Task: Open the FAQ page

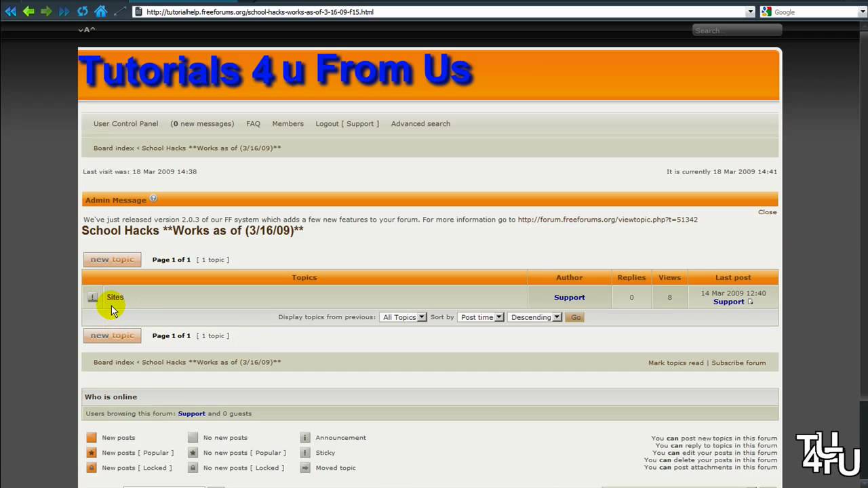Action: pos(253,123)
